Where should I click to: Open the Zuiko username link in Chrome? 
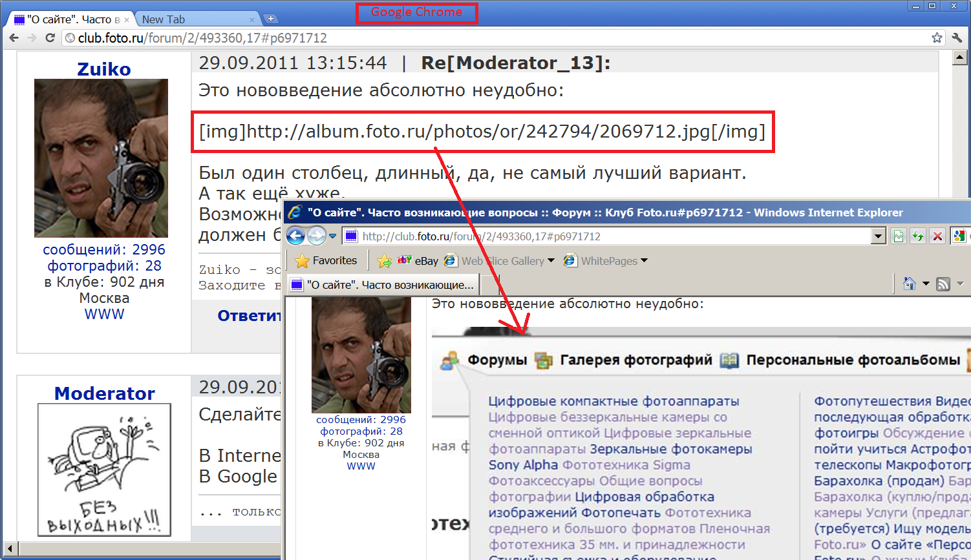pyautogui.click(x=104, y=69)
